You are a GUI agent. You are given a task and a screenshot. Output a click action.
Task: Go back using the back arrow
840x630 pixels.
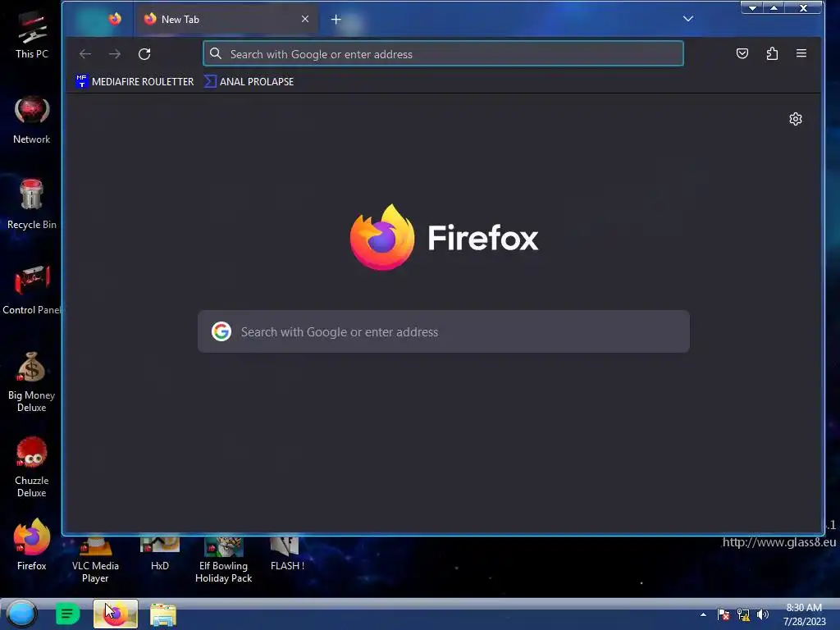coord(85,54)
